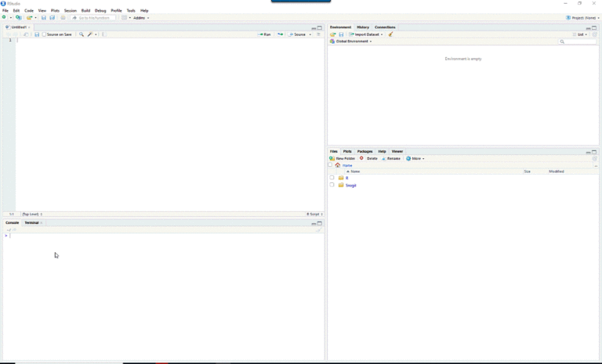Switch to the Packages tab
602x364 pixels.
point(364,151)
